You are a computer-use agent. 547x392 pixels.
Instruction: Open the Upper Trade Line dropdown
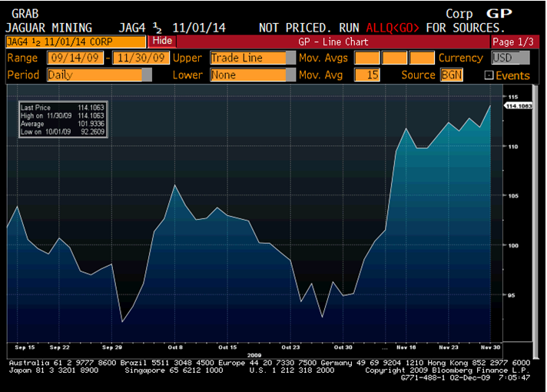click(252, 58)
